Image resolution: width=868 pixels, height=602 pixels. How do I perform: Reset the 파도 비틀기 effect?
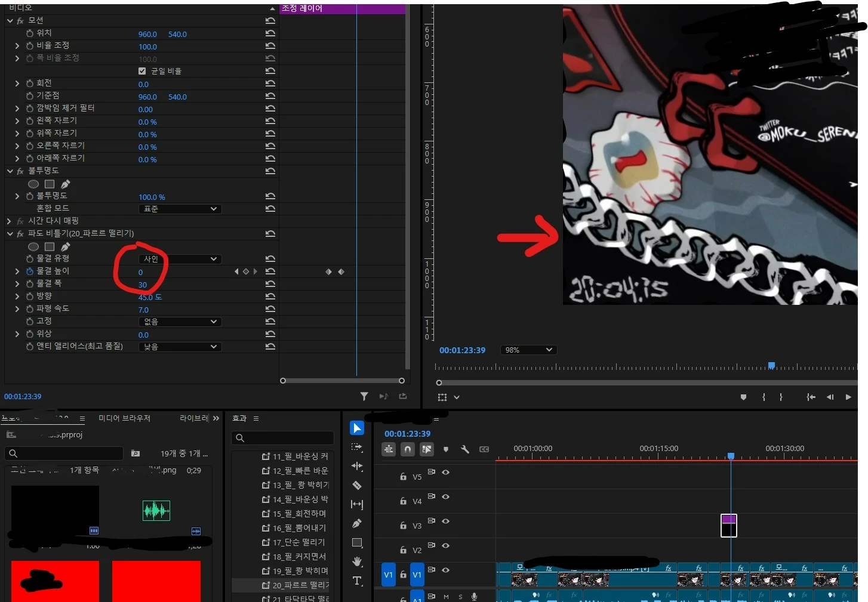(270, 233)
